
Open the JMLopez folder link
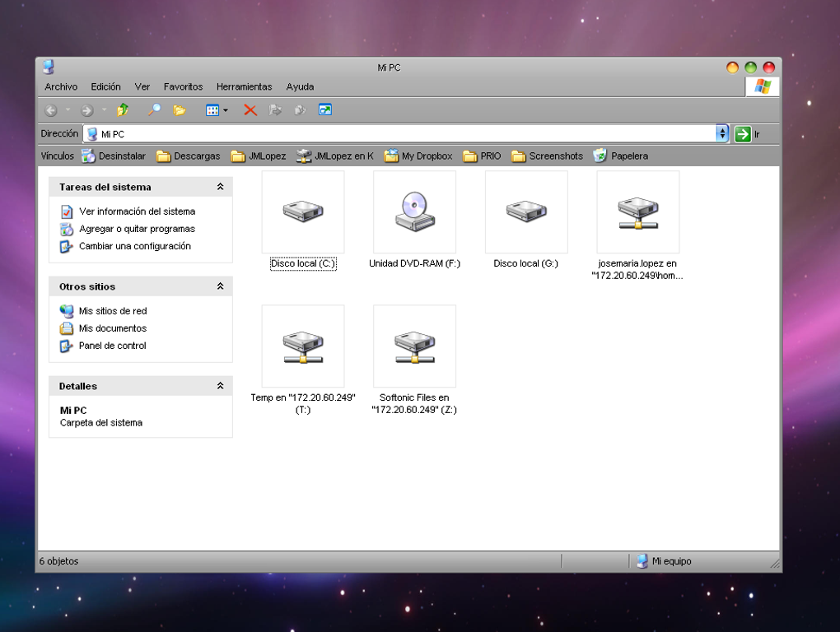tap(259, 156)
